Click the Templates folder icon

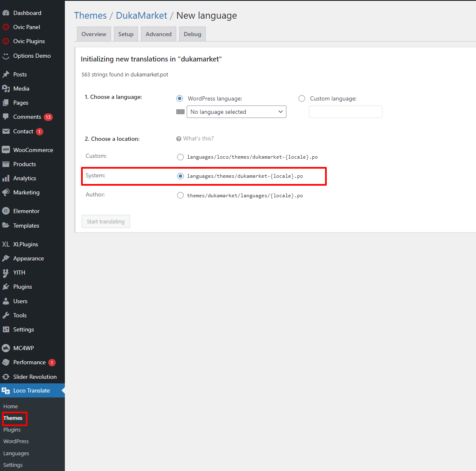coord(6,226)
